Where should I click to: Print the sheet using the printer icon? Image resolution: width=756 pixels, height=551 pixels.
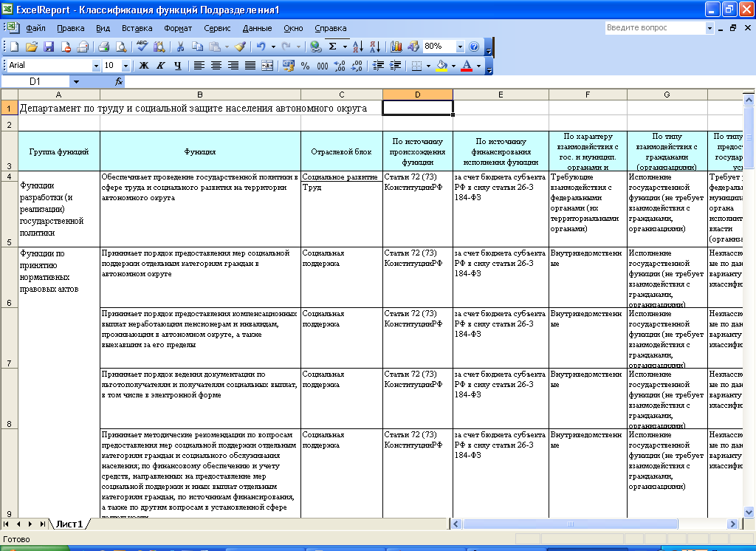pyautogui.click(x=103, y=47)
